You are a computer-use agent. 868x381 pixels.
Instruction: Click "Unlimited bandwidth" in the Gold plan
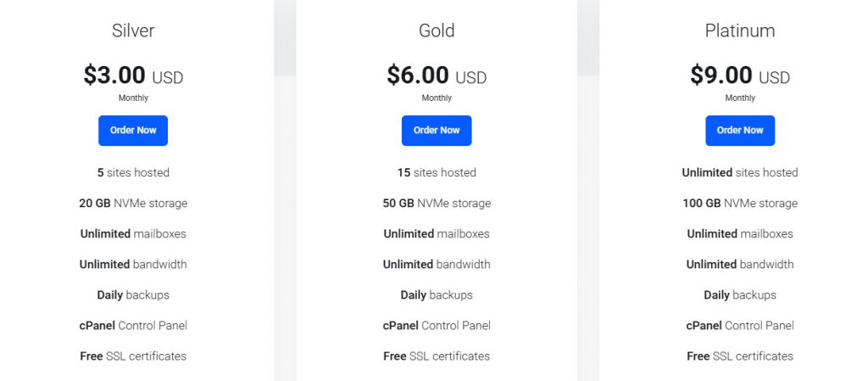click(x=437, y=264)
